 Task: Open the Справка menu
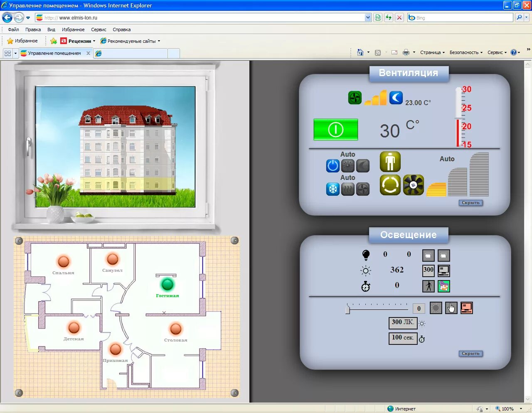pyautogui.click(x=121, y=29)
